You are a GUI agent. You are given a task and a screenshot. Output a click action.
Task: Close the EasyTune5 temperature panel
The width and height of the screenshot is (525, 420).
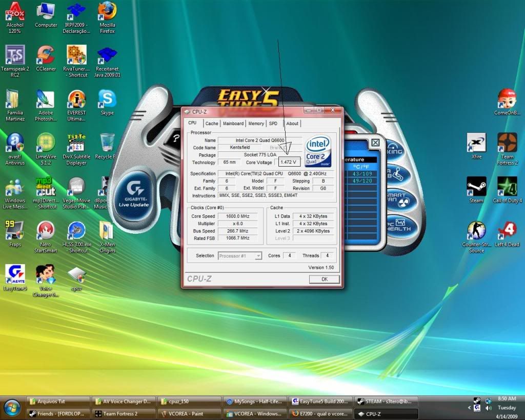pos(375,143)
